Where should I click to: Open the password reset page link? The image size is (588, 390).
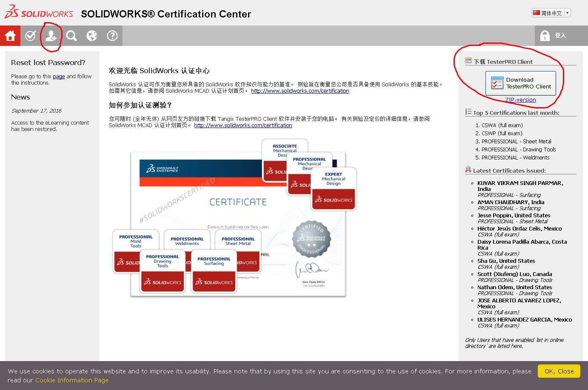pyautogui.click(x=59, y=76)
